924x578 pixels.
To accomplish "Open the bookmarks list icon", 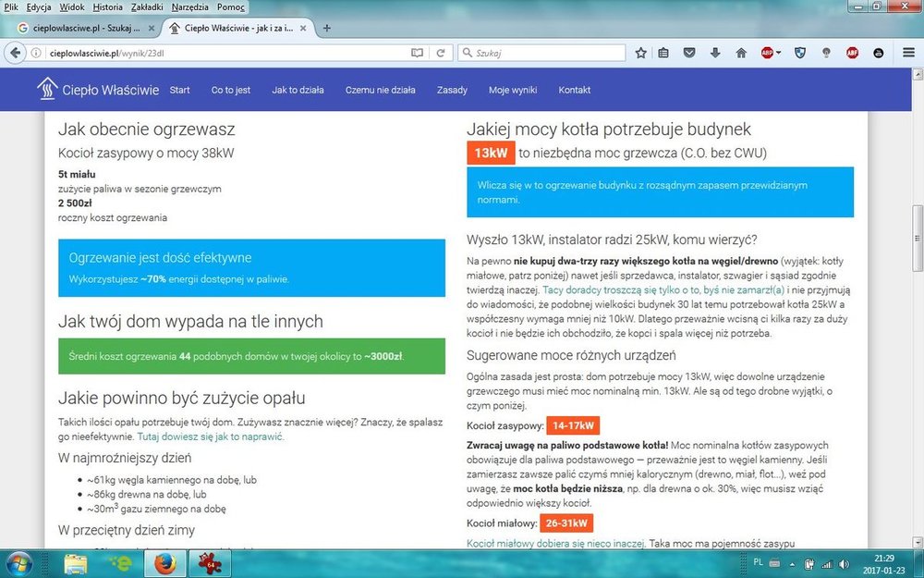I will click(664, 54).
